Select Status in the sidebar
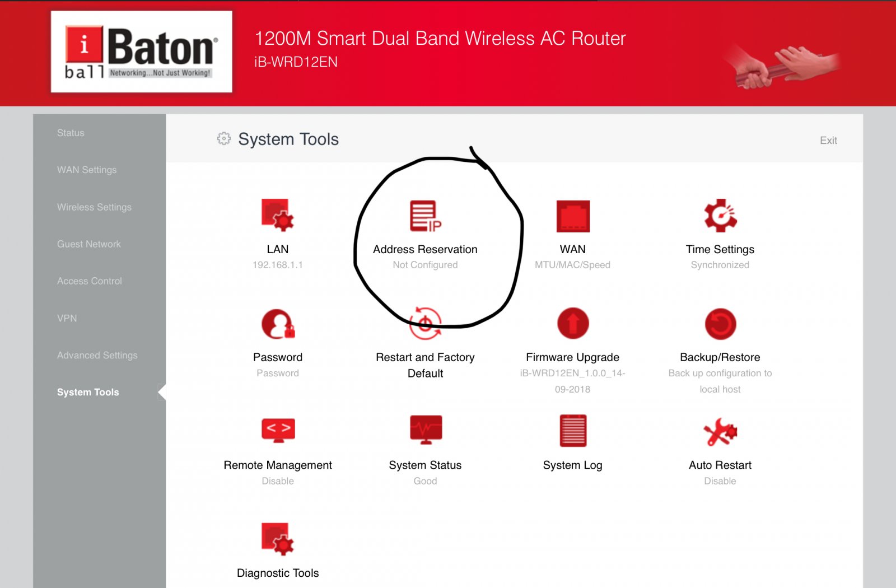The width and height of the screenshot is (896, 588). pos(71,133)
